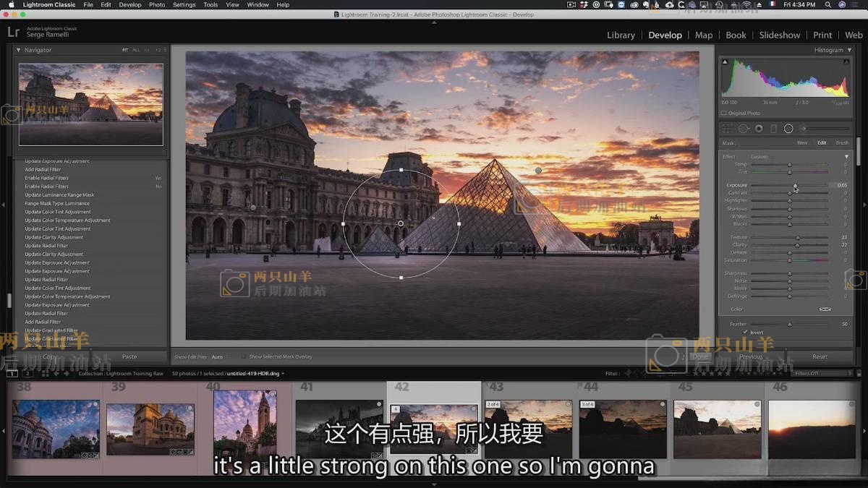Toggle highlight clipping indicator in histogram

[x=847, y=62]
